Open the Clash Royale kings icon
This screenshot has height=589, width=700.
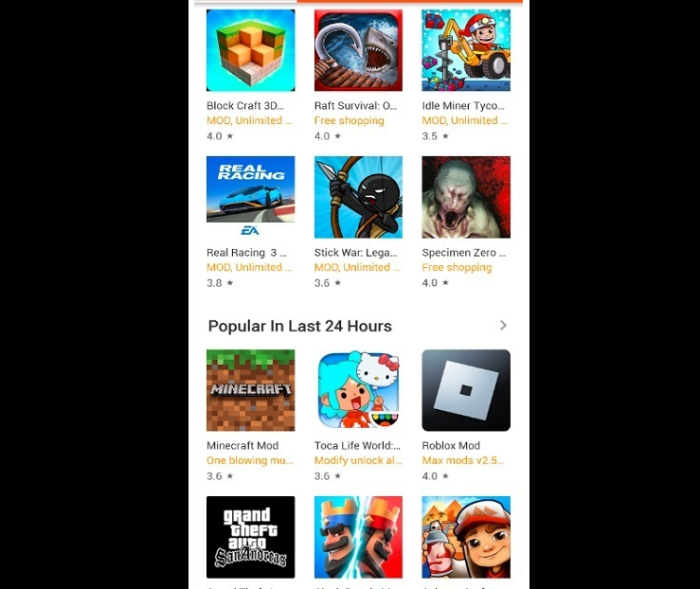pyautogui.click(x=358, y=537)
